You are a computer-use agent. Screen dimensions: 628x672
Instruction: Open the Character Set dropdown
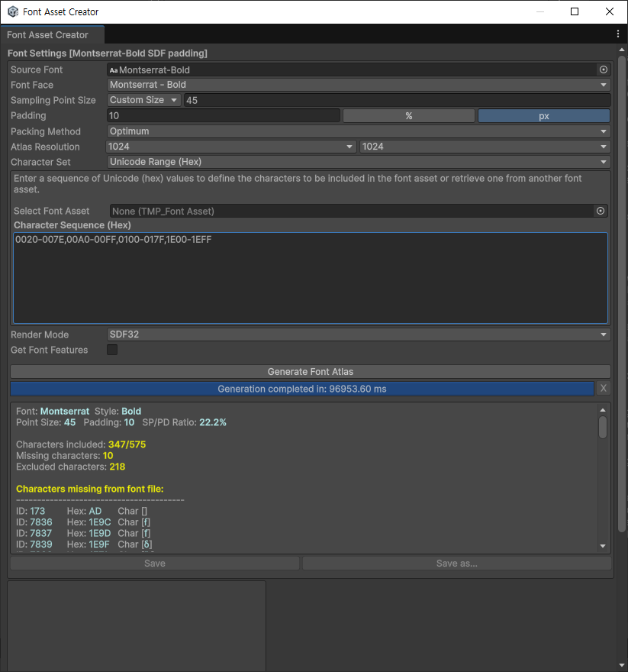tap(359, 162)
